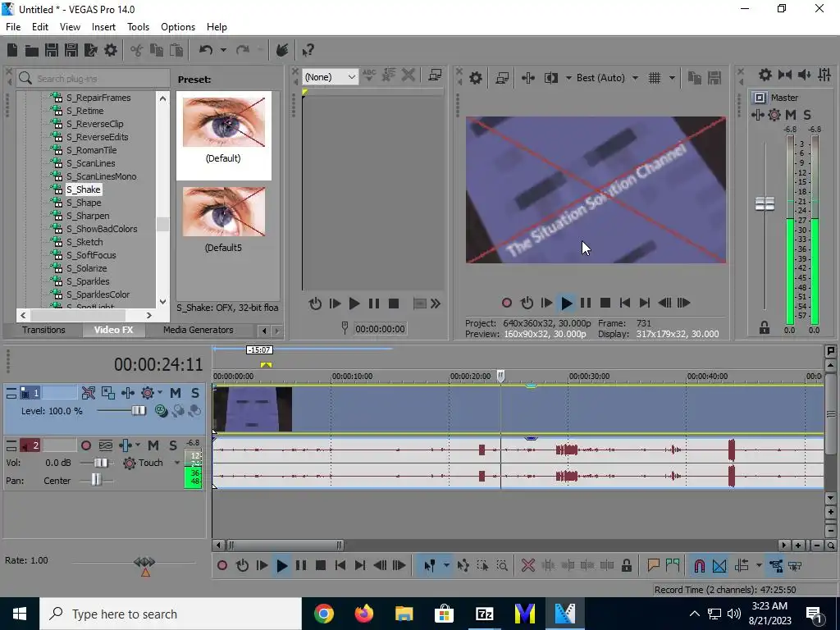Open the (None) dropdown in the Trimmer
Image resolution: width=840 pixels, height=630 pixels.
tap(330, 77)
